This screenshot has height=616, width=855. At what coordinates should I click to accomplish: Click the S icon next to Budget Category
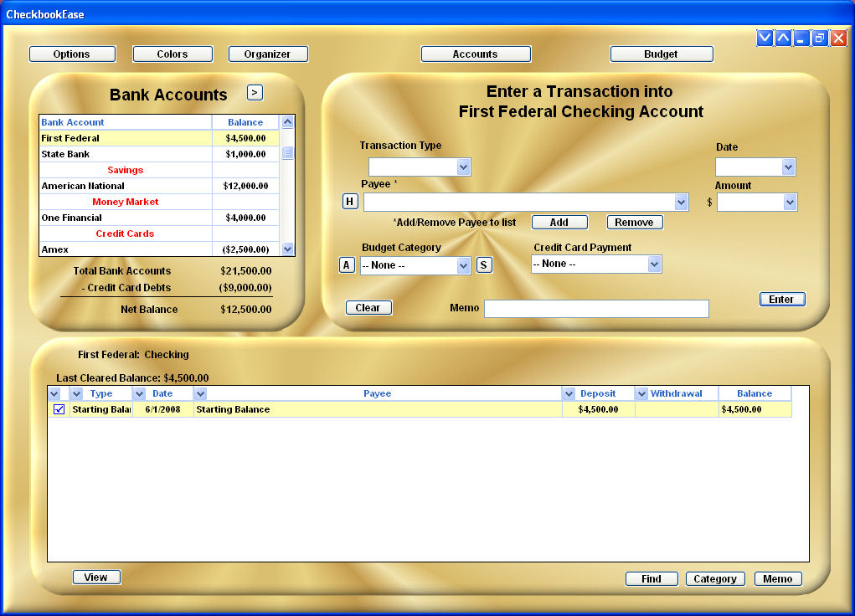point(484,264)
